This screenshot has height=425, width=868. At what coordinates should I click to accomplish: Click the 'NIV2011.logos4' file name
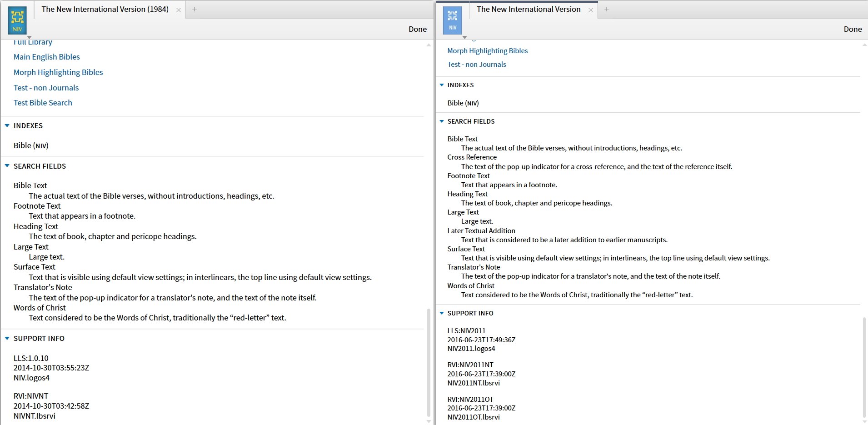(471, 349)
